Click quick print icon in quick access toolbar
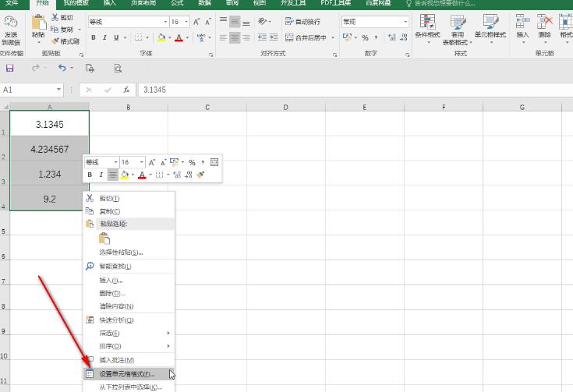Image resolution: width=573 pixels, height=392 pixels. pos(90,69)
